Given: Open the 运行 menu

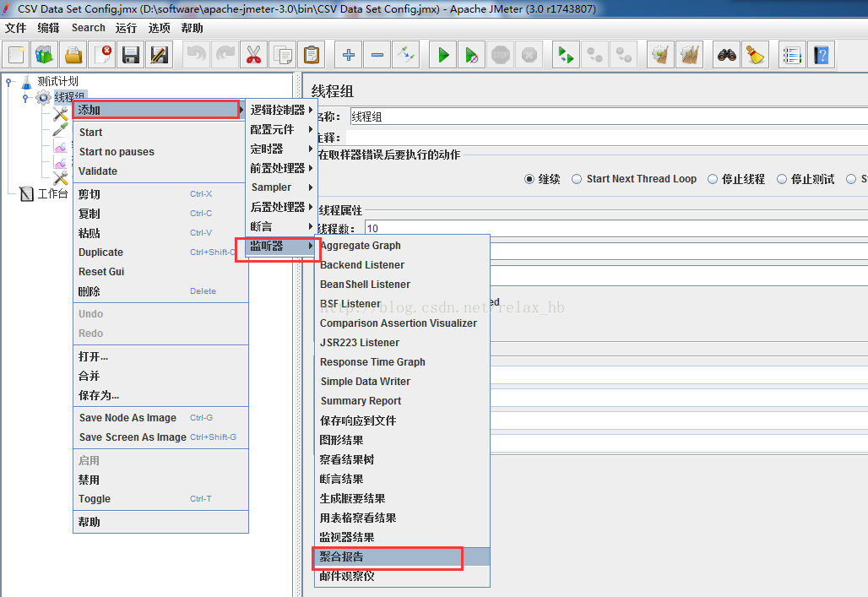Looking at the screenshot, I should coord(126,28).
